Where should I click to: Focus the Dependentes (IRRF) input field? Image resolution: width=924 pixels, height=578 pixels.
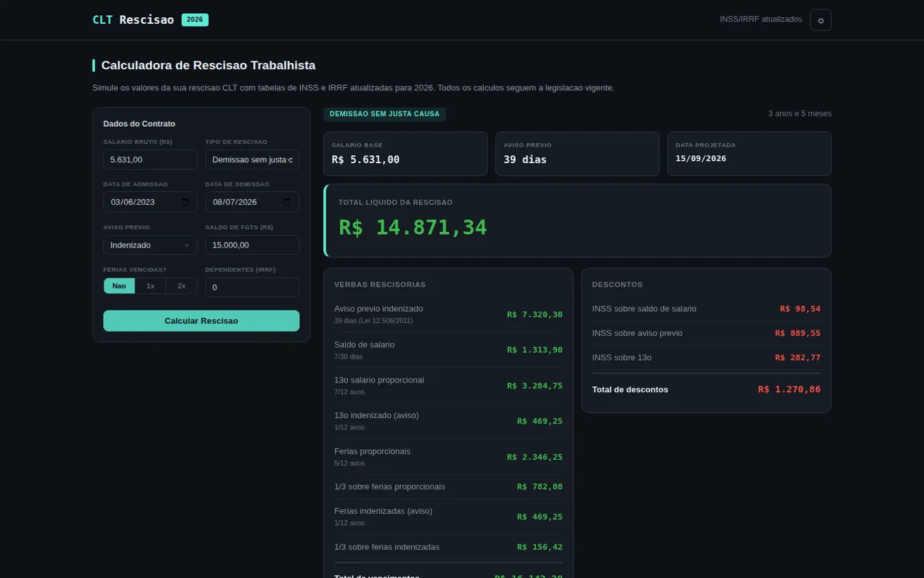click(252, 287)
